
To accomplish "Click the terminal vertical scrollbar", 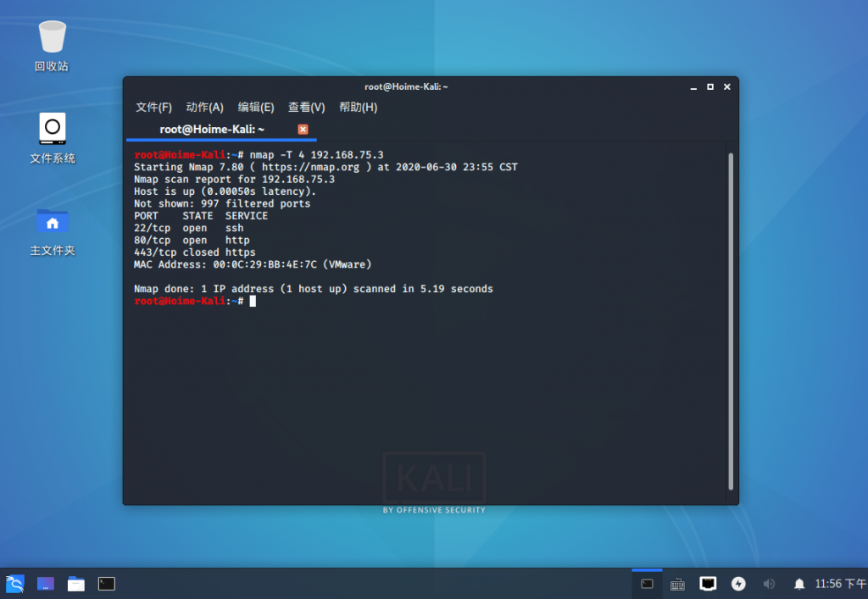I will coord(731,321).
